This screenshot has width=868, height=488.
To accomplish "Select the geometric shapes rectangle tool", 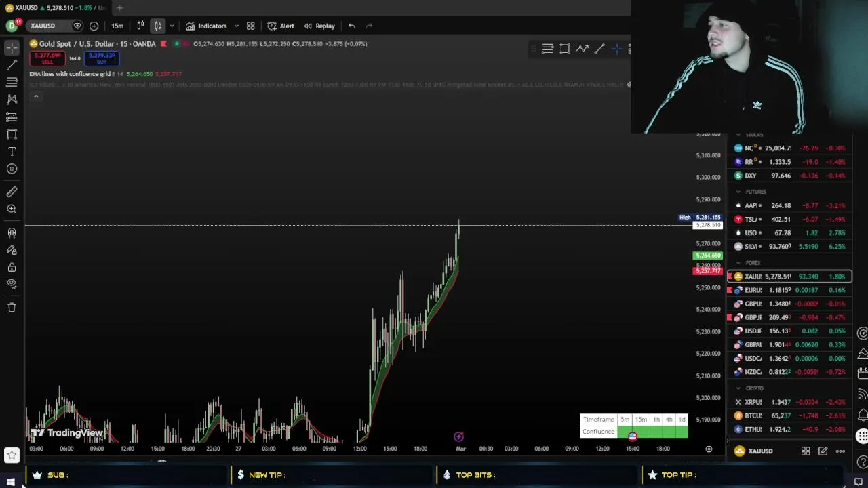I will (x=12, y=134).
